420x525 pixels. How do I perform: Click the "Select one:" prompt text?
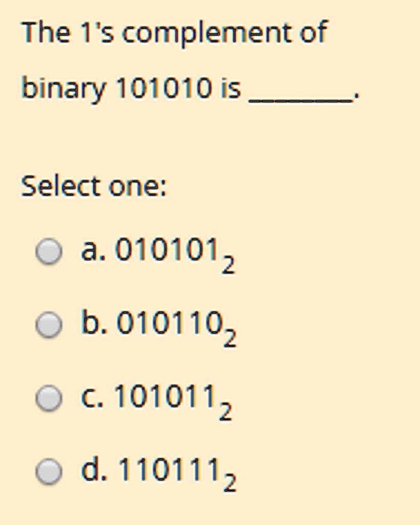pos(94,186)
